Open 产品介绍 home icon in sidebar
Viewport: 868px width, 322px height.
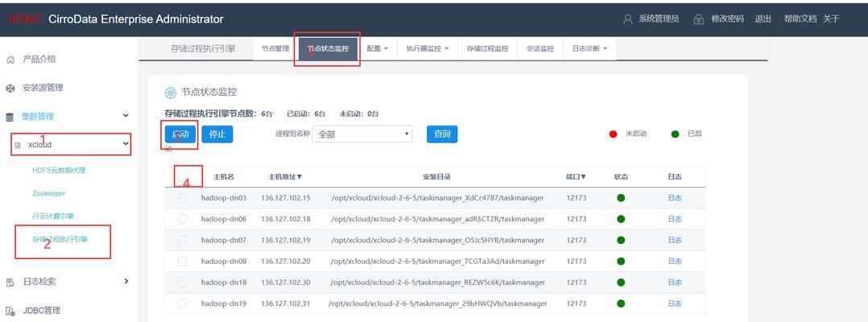(x=10, y=60)
